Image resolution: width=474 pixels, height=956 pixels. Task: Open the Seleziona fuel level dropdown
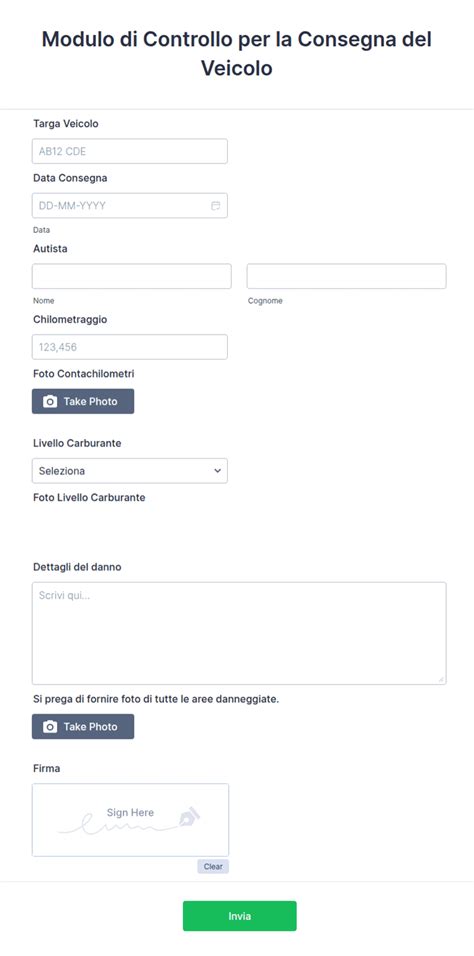(130, 471)
